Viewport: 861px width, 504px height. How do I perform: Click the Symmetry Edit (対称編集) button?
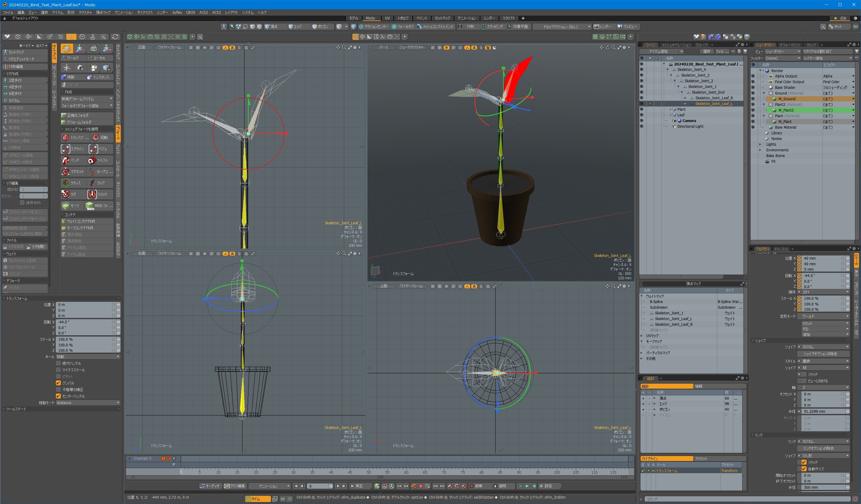click(25, 67)
